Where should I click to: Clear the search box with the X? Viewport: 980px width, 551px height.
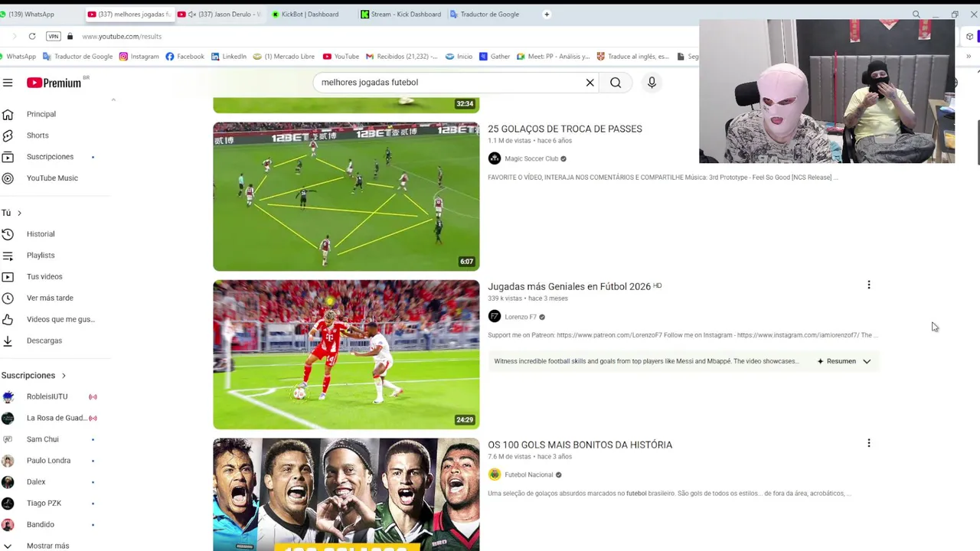(590, 83)
